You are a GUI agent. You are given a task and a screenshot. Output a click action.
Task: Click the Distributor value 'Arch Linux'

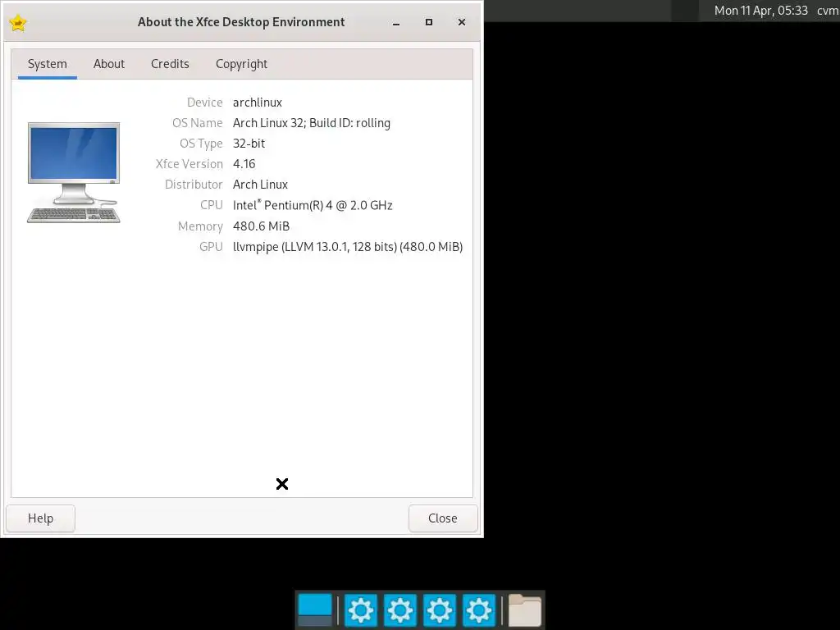pyautogui.click(x=260, y=185)
